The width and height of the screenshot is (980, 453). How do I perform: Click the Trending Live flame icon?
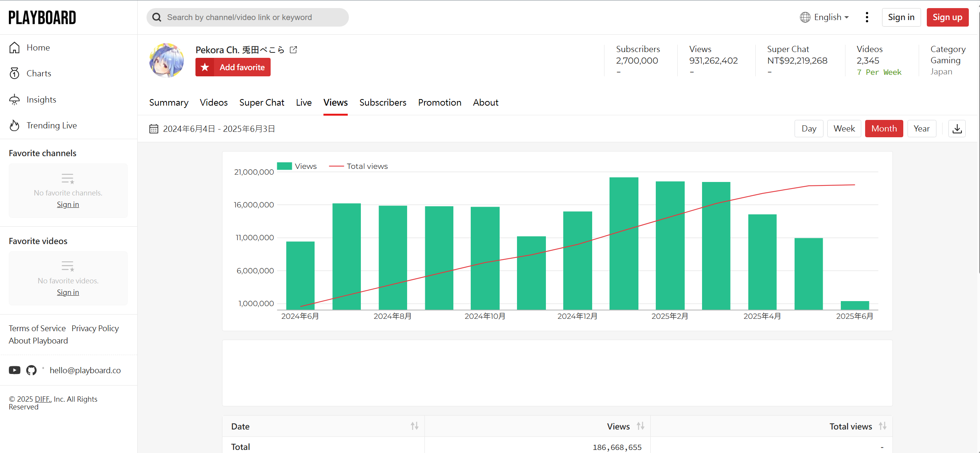(15, 125)
